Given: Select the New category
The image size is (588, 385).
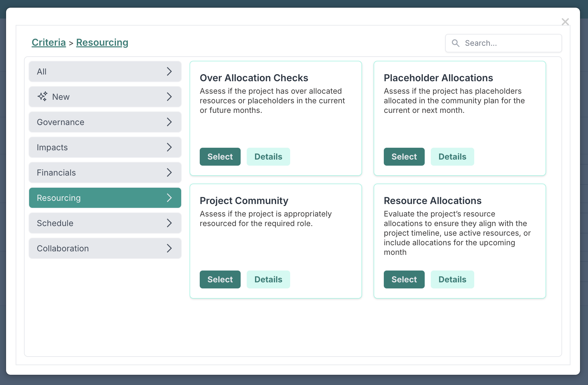Looking at the screenshot, I should pyautogui.click(x=105, y=97).
